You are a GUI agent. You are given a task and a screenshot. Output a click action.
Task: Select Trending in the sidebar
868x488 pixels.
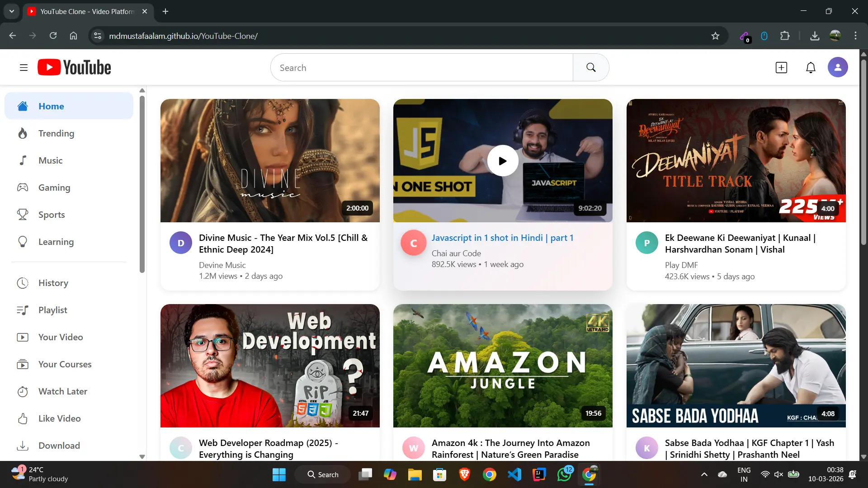pyautogui.click(x=56, y=133)
